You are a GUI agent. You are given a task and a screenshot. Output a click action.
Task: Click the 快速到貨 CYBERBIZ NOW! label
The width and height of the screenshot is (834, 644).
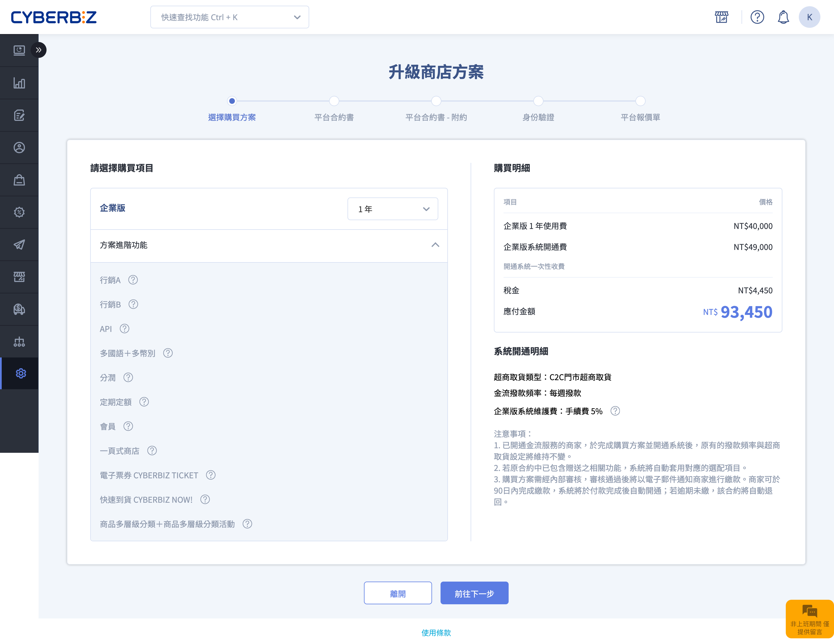point(146,500)
